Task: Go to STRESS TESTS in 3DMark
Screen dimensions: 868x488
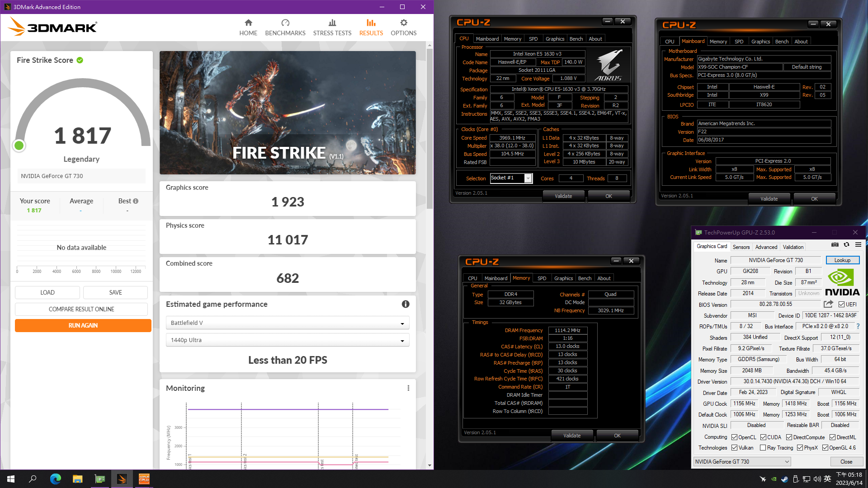Action: click(x=332, y=28)
